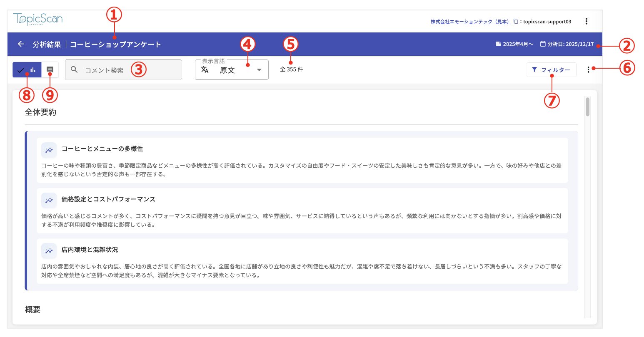644x337 pixels.
Task: Open the フィルター button
Action: pyautogui.click(x=552, y=70)
